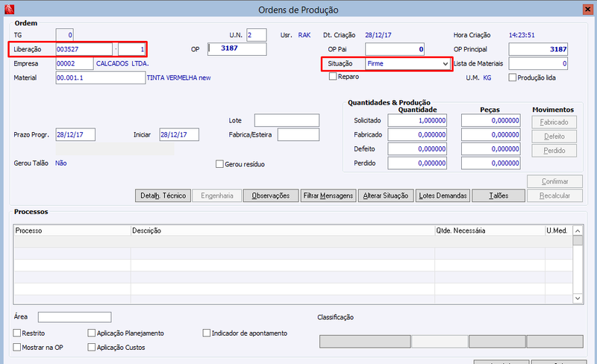Enable the Produção lida checkbox

[513, 78]
